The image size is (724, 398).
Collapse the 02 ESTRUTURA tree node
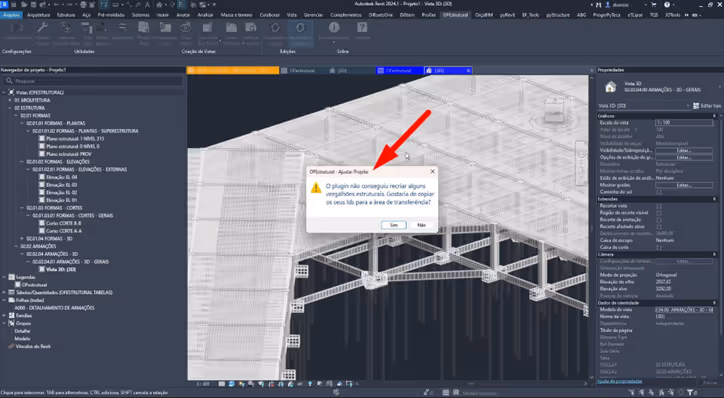(x=10, y=108)
